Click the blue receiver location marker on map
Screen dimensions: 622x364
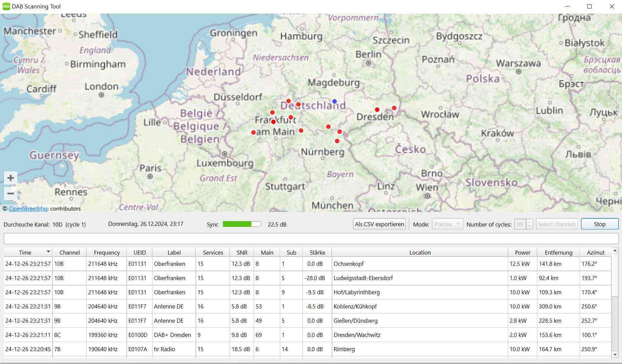(x=334, y=101)
